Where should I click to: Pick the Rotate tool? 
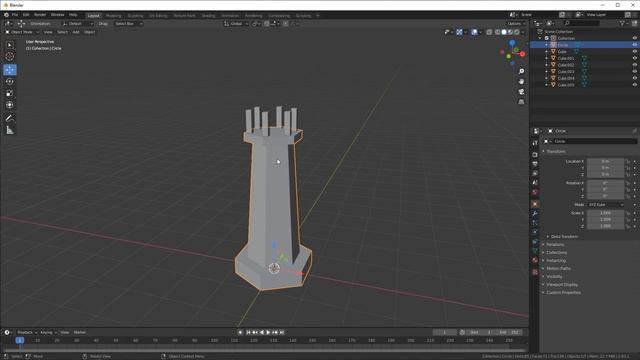(10, 82)
